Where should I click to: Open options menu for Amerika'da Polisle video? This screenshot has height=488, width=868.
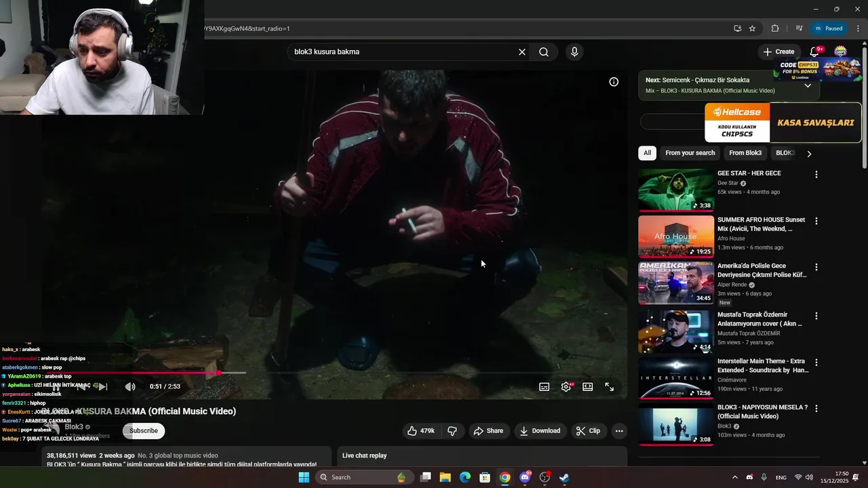click(816, 267)
